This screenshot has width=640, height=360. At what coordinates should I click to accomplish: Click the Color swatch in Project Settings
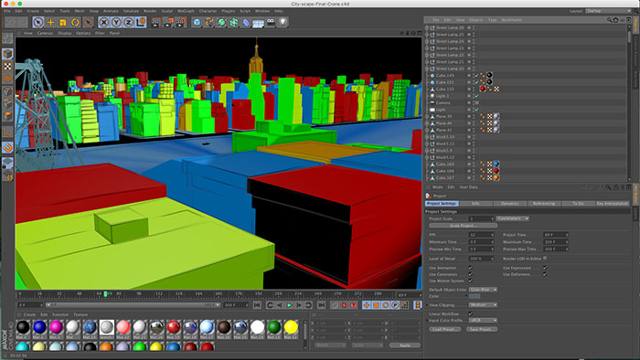(x=475, y=296)
